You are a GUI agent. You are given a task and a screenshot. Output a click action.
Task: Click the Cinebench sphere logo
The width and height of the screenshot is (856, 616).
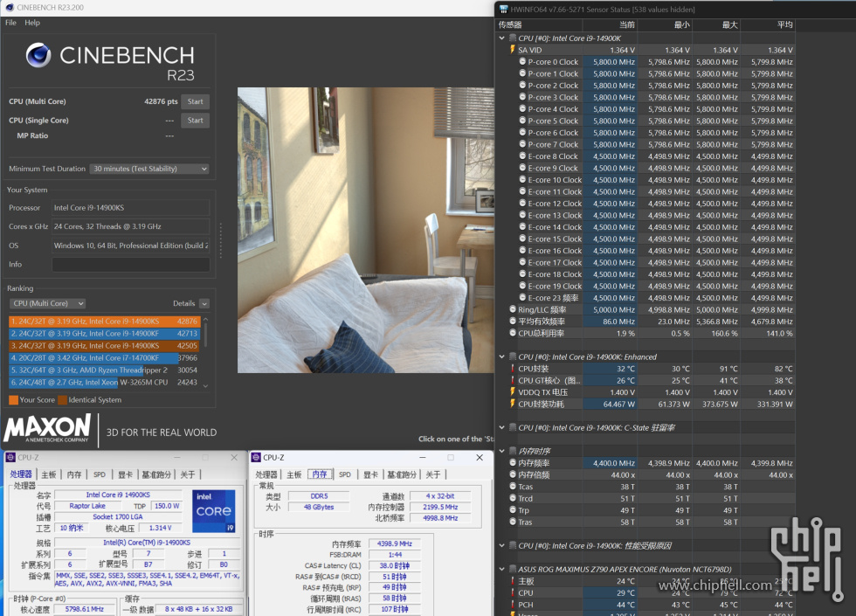pos(38,55)
